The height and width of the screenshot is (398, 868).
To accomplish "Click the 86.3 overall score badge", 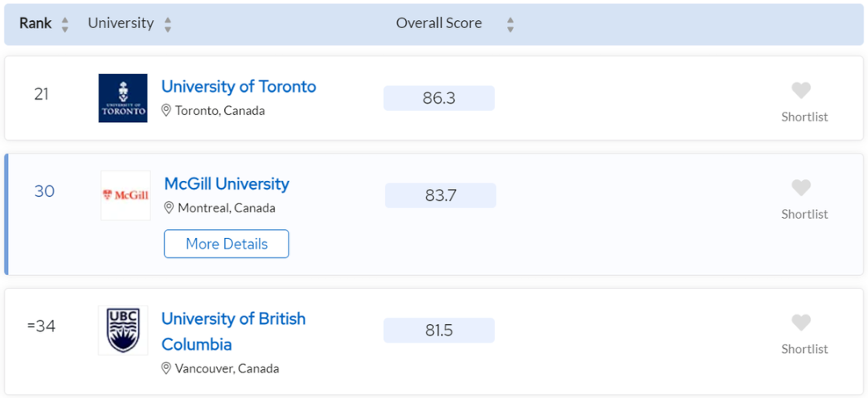I will [439, 98].
